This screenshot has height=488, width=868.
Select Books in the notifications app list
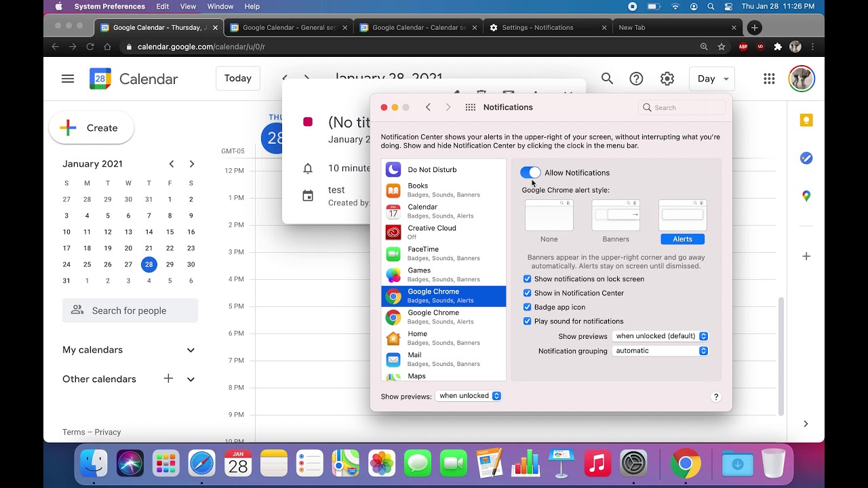(443, 190)
